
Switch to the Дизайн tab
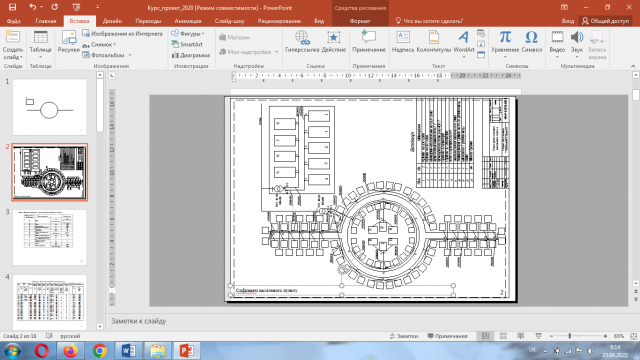coord(112,21)
